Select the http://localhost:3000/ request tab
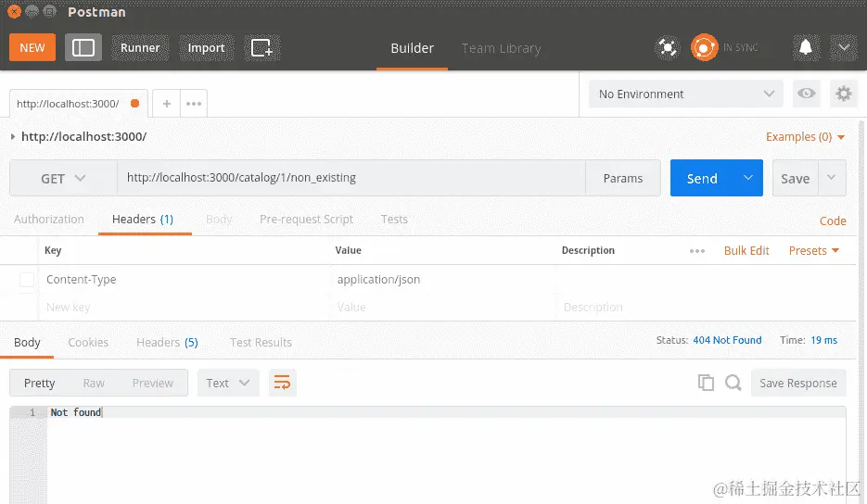This screenshot has height=504, width=867. click(x=79, y=104)
